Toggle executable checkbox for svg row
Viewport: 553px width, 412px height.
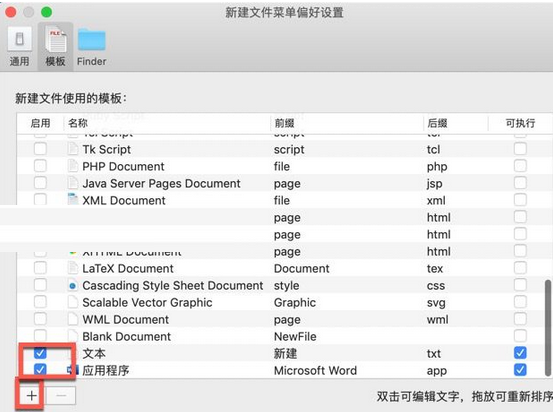tap(520, 302)
